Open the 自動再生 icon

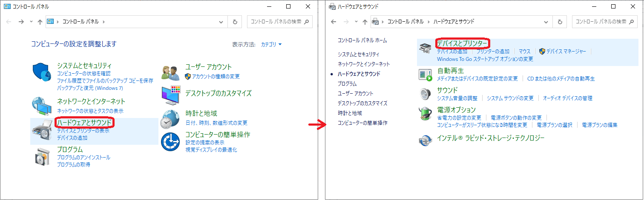[425, 75]
